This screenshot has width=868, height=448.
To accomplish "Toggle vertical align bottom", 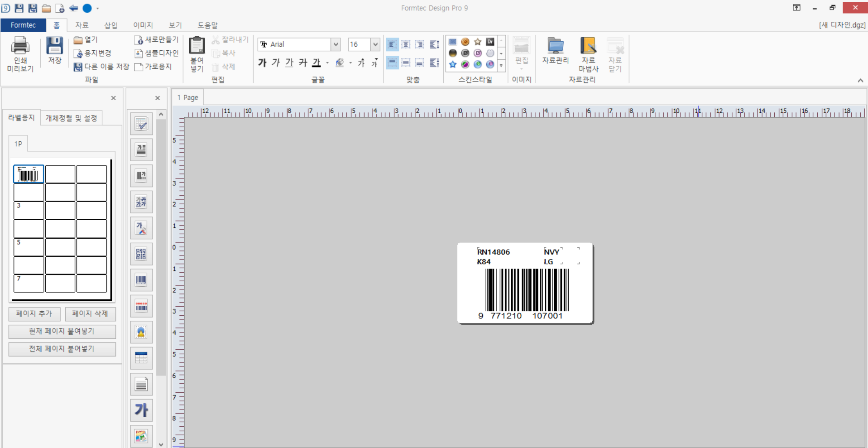I will [419, 63].
